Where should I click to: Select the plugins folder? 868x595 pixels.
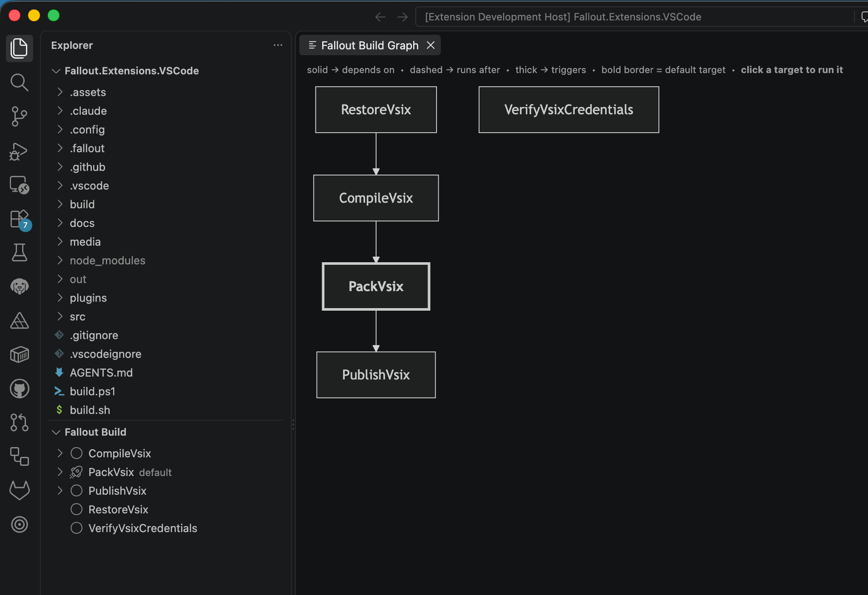(165, 298)
